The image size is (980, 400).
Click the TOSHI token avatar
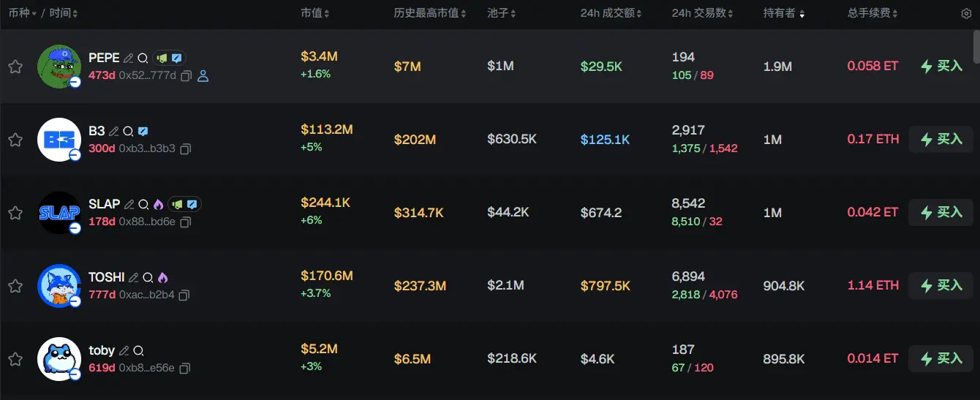pos(59,285)
